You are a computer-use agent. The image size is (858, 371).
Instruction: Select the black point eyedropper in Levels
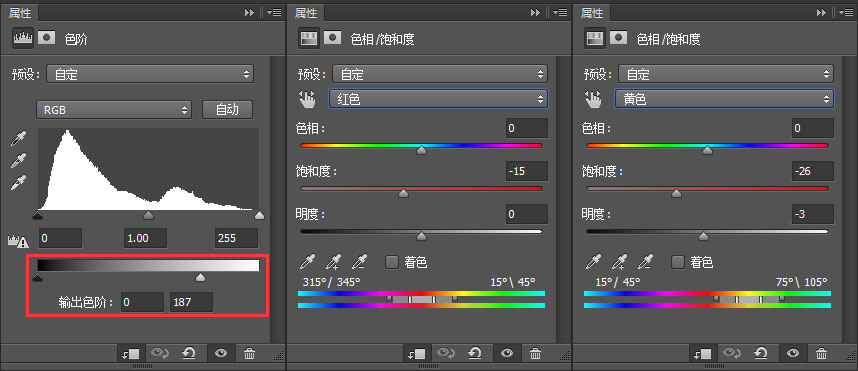tap(18, 139)
